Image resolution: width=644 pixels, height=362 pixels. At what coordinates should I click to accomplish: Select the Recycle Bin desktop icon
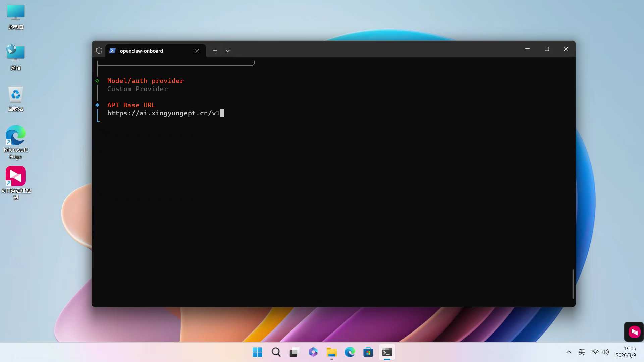[x=16, y=98]
